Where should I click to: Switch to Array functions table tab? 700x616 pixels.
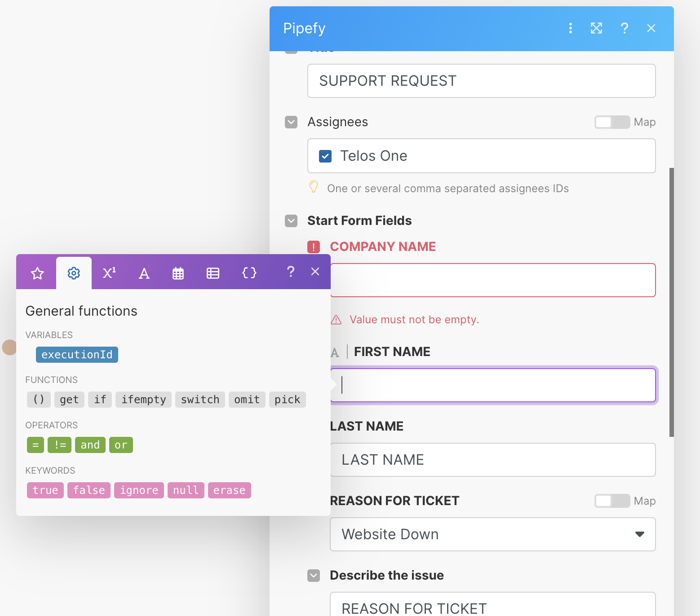(213, 273)
